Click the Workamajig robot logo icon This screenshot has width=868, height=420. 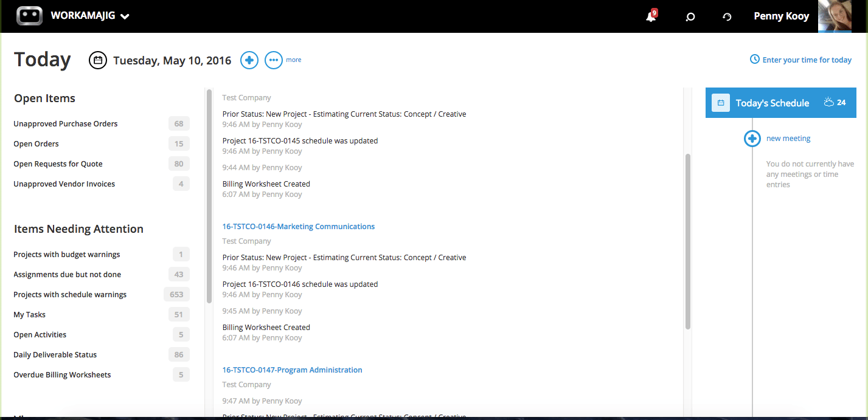point(29,16)
